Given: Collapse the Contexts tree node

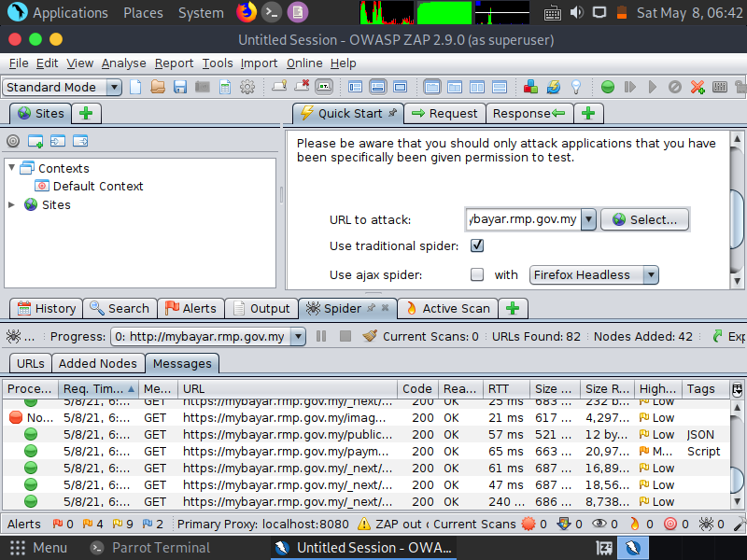Looking at the screenshot, I should [12, 168].
